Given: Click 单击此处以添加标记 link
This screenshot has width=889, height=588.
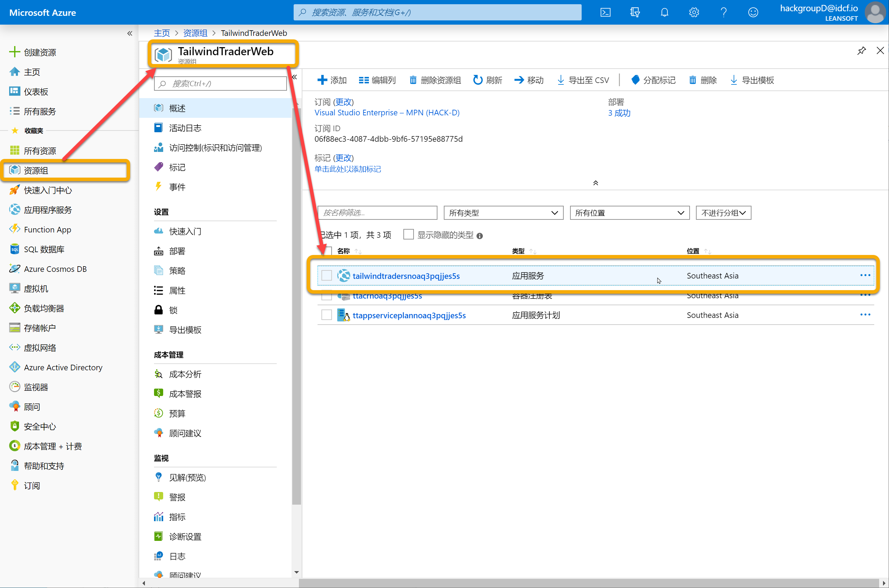Looking at the screenshot, I should [x=347, y=169].
